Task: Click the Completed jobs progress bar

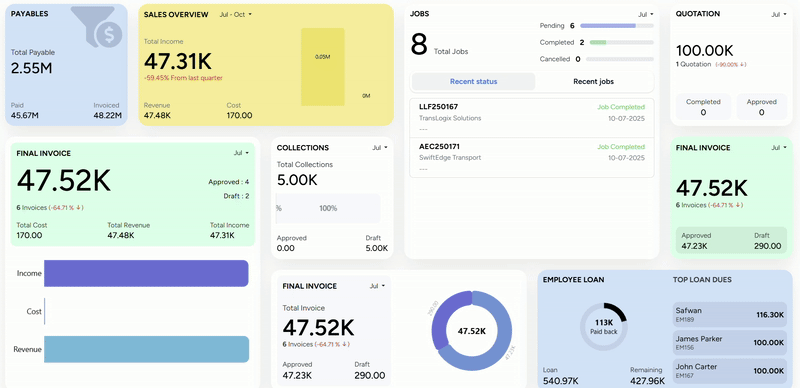Action: pos(621,42)
